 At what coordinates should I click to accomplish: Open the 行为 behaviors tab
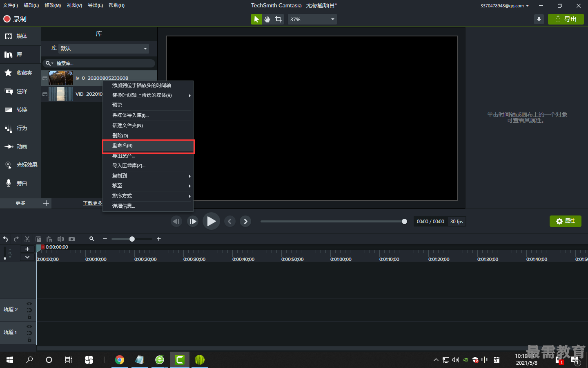tap(20, 128)
